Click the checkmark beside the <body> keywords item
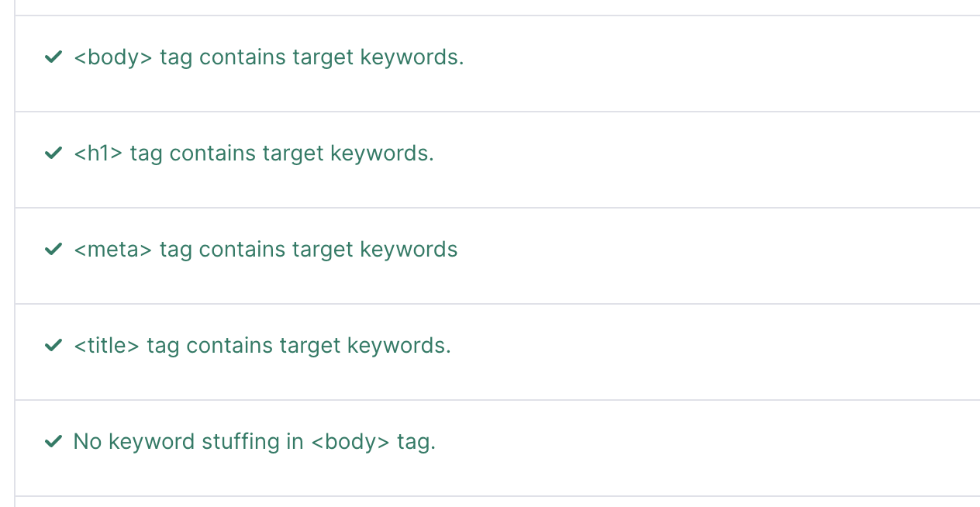Image resolution: width=980 pixels, height=507 pixels. (x=53, y=57)
